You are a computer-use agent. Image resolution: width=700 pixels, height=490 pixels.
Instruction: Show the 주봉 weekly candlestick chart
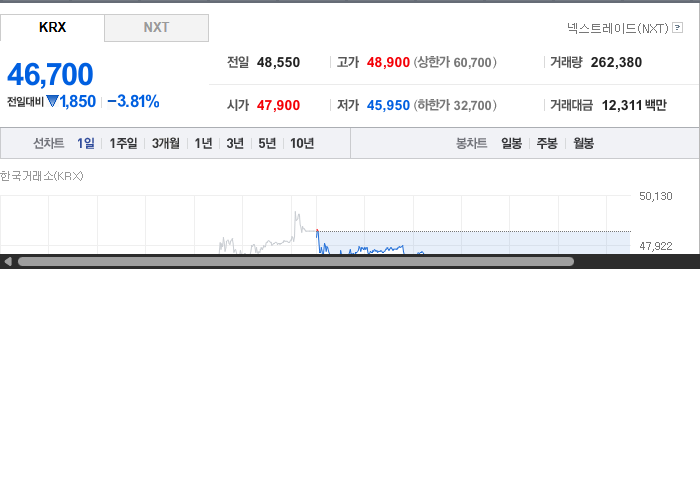(547, 143)
